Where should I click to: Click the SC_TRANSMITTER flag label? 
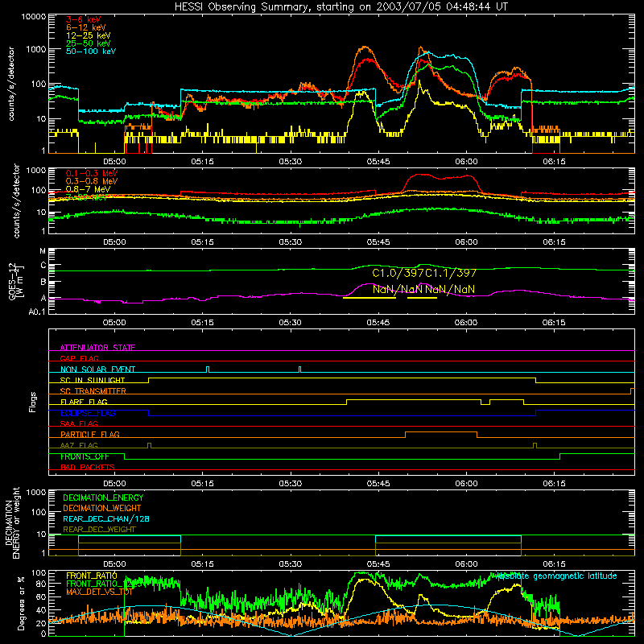click(93, 391)
